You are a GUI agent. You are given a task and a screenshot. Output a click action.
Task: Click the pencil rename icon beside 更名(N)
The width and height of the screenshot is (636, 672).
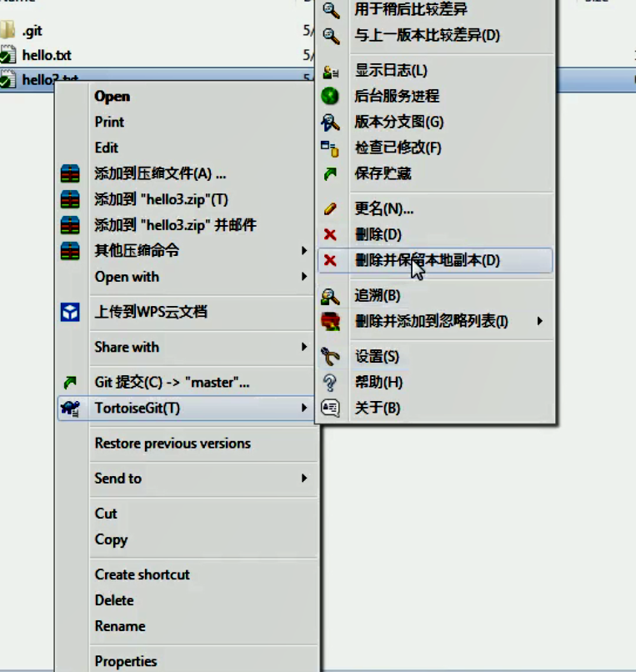click(330, 208)
